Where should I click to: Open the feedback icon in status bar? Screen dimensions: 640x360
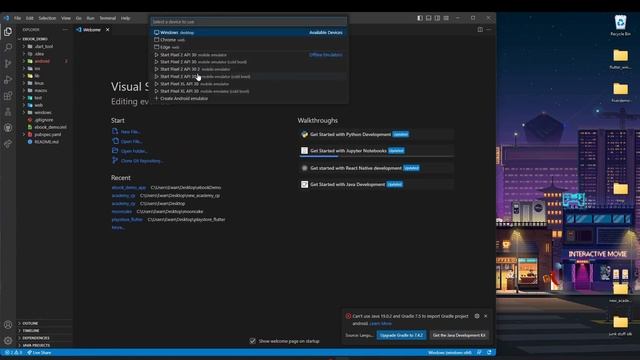tap(480, 352)
